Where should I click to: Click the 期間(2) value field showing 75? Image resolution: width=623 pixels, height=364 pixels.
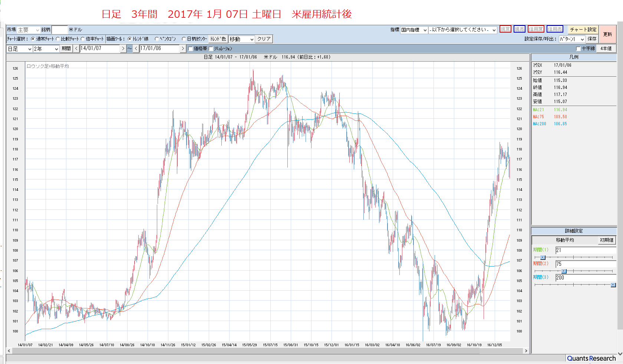pos(586,264)
